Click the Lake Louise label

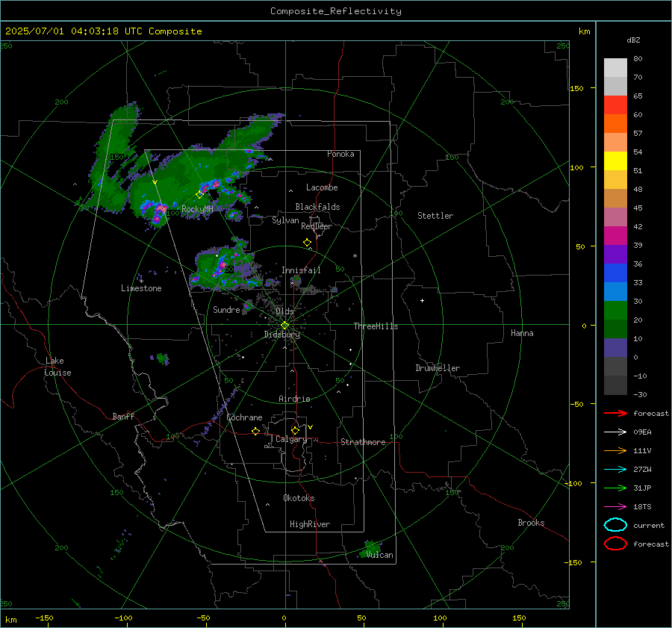click(x=57, y=367)
